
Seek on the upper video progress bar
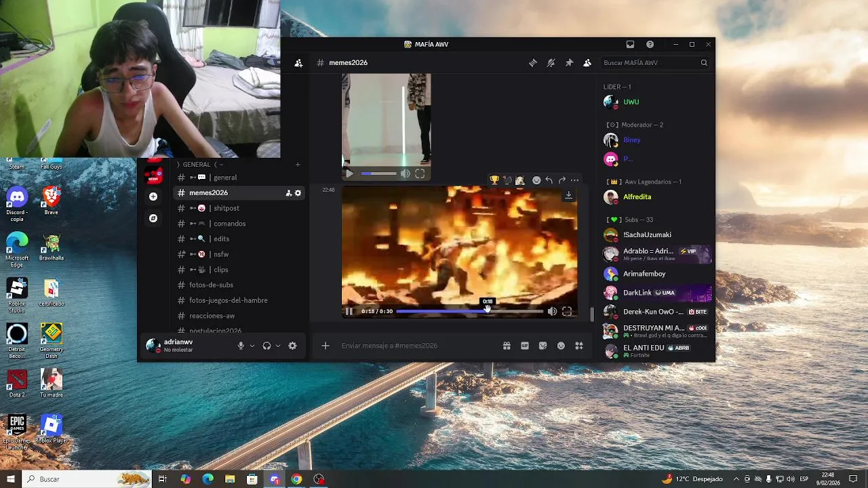point(378,174)
